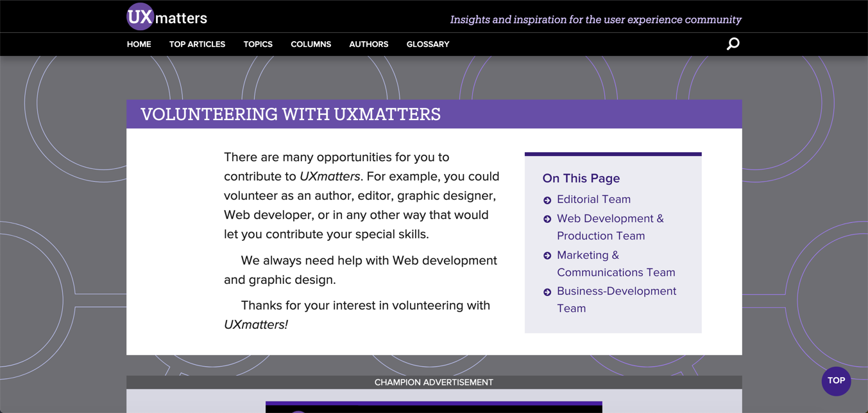The image size is (868, 413).
Task: Open the HOME menu item
Action: coord(139,44)
